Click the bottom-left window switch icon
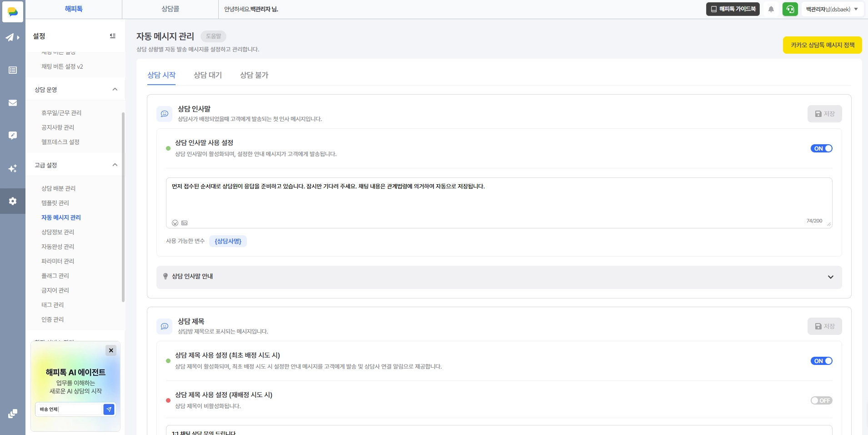The image size is (868, 435). pos(13,414)
